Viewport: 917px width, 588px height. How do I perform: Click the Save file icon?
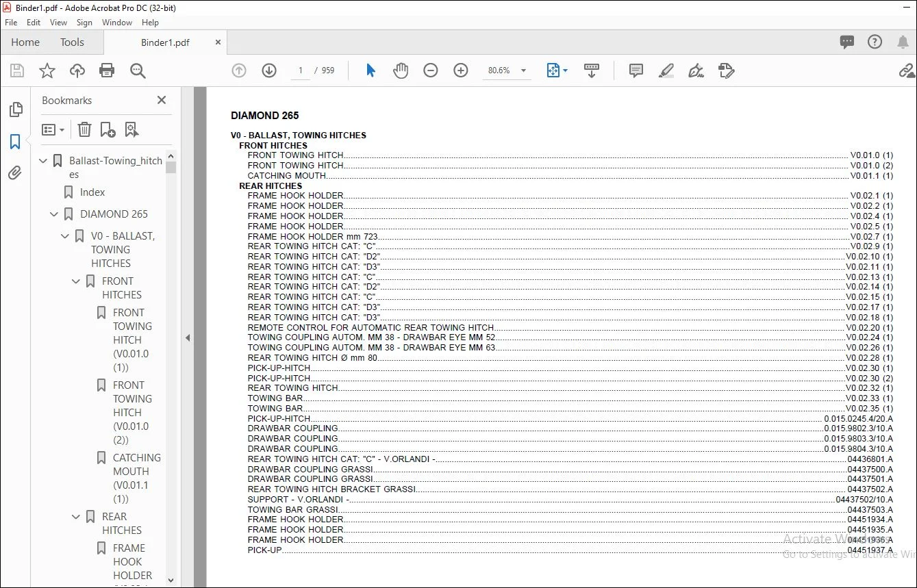pyautogui.click(x=17, y=71)
